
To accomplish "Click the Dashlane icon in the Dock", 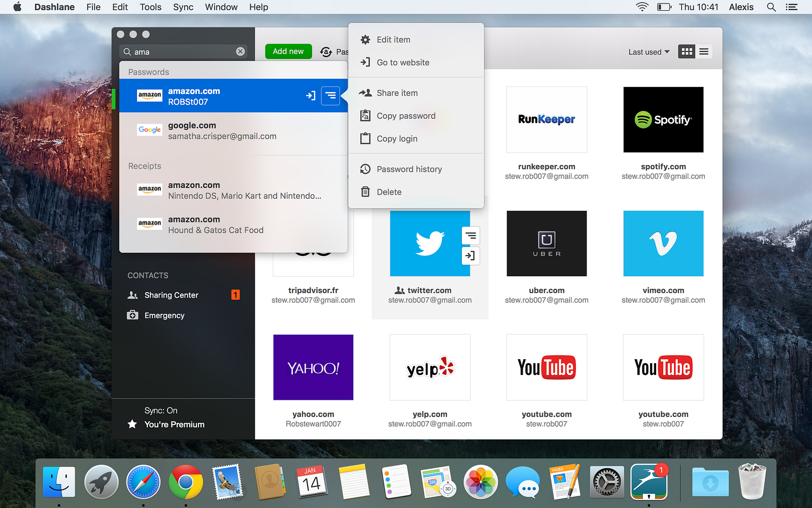I will [x=649, y=482].
